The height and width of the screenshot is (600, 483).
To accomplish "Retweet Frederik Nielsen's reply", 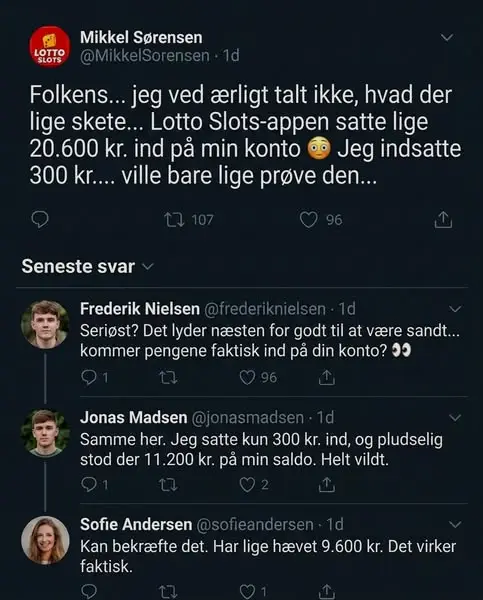I will [x=168, y=378].
